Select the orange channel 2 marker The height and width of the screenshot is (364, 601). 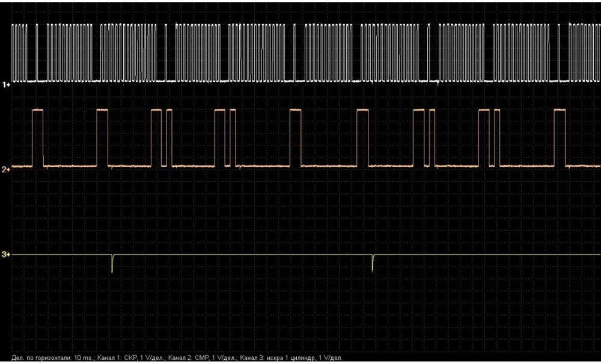[7, 169]
